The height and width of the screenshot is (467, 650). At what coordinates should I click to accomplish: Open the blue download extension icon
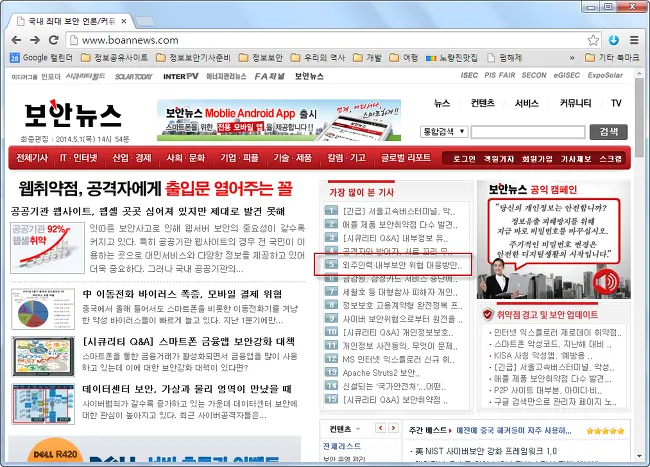614,40
